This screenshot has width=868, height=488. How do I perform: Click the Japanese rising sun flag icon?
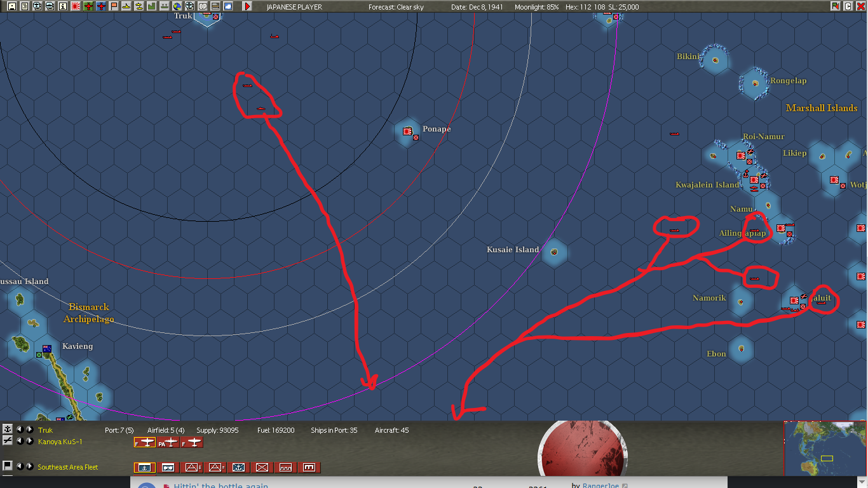(x=76, y=6)
